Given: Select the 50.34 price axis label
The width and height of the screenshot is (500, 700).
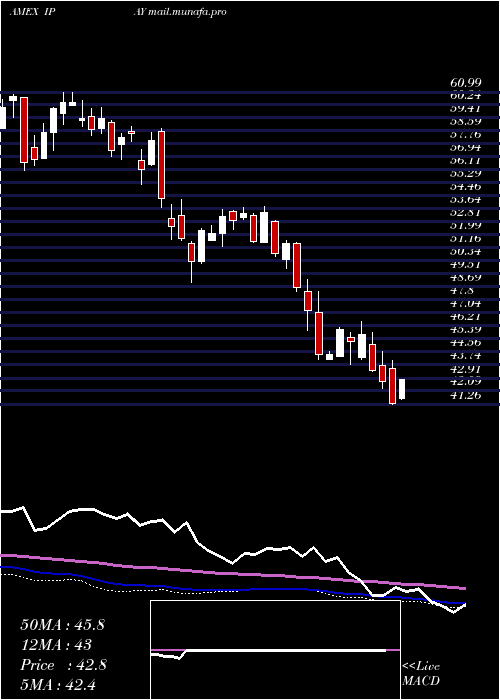Looking at the screenshot, I should (465, 251).
